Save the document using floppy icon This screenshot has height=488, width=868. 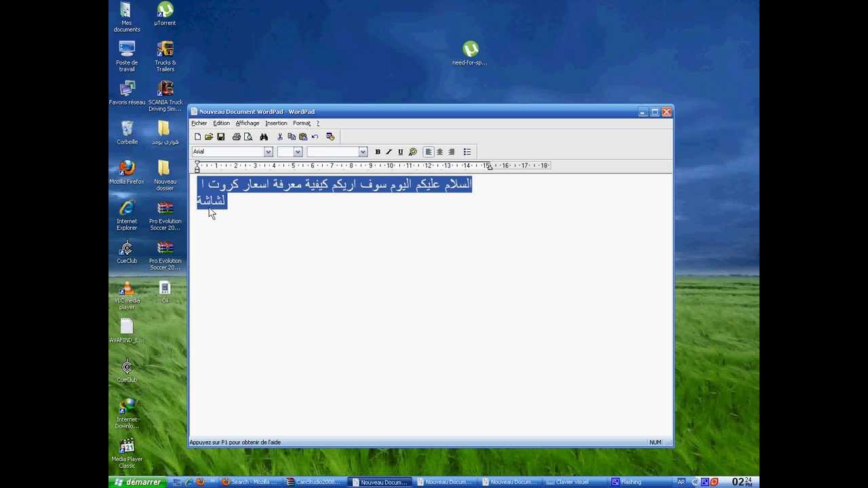[220, 137]
